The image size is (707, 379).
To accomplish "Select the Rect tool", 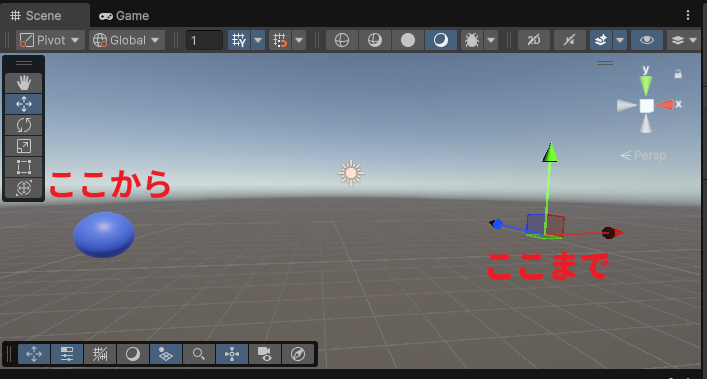I will 23,167.
